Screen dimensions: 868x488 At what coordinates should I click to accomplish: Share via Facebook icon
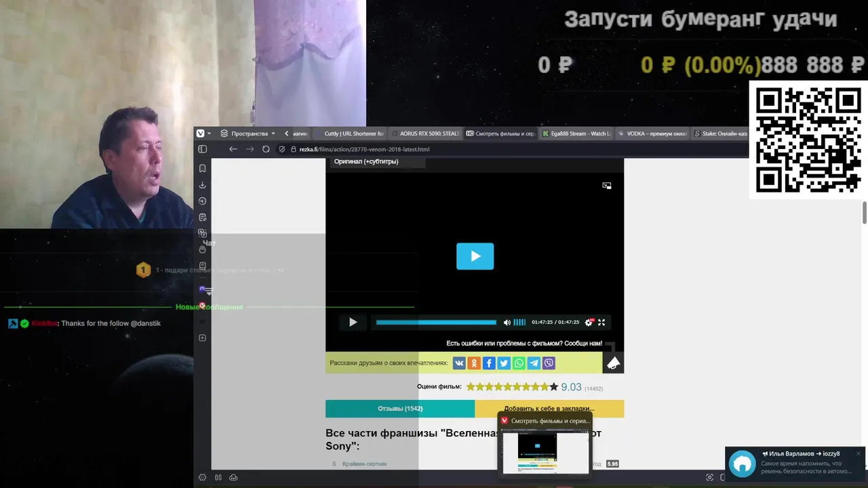coord(489,363)
